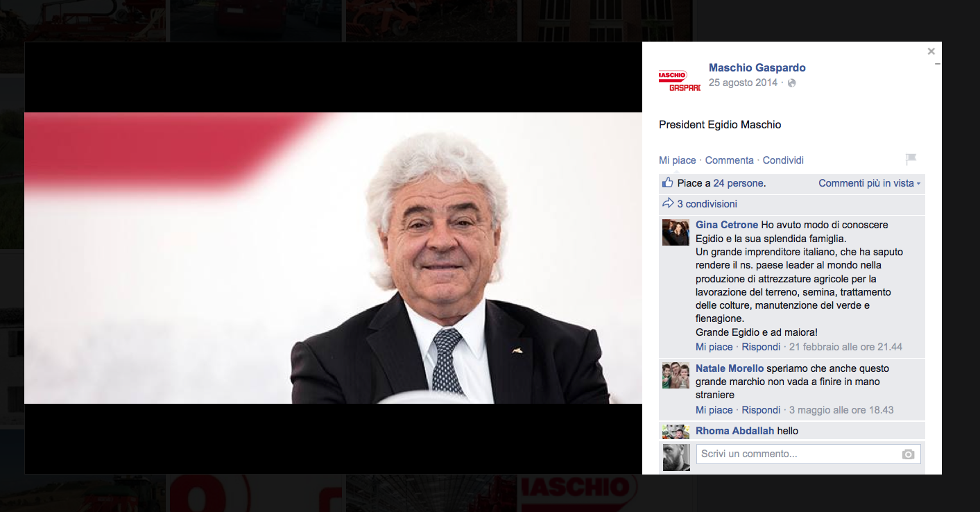Open Natale Morello's profile
This screenshot has width=980, height=512.
pos(729,368)
